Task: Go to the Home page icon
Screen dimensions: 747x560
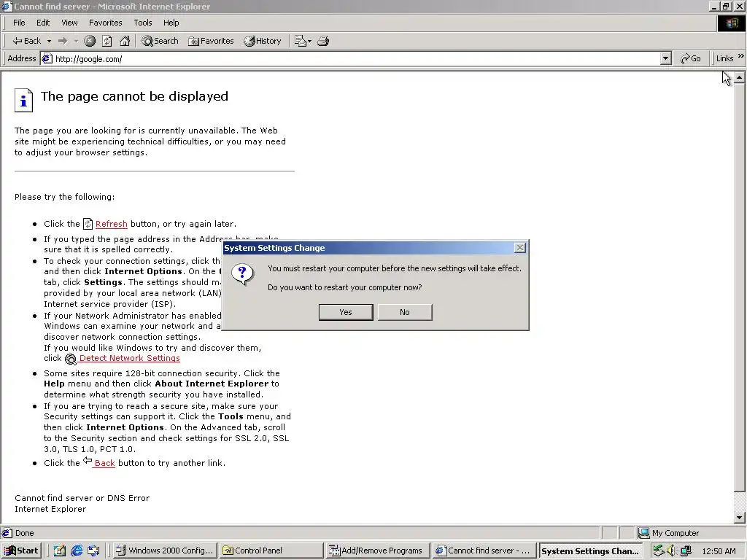Action: [125, 41]
